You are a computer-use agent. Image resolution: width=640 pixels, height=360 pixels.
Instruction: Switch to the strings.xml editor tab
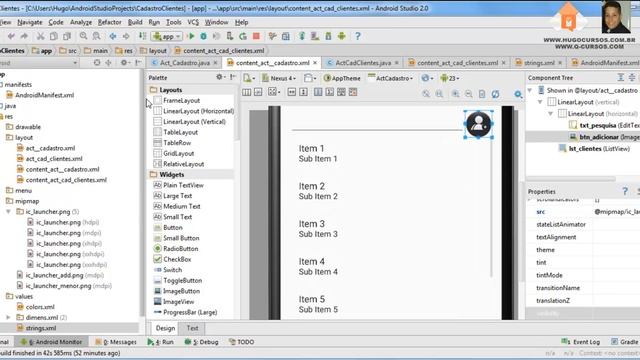pyautogui.click(x=539, y=63)
